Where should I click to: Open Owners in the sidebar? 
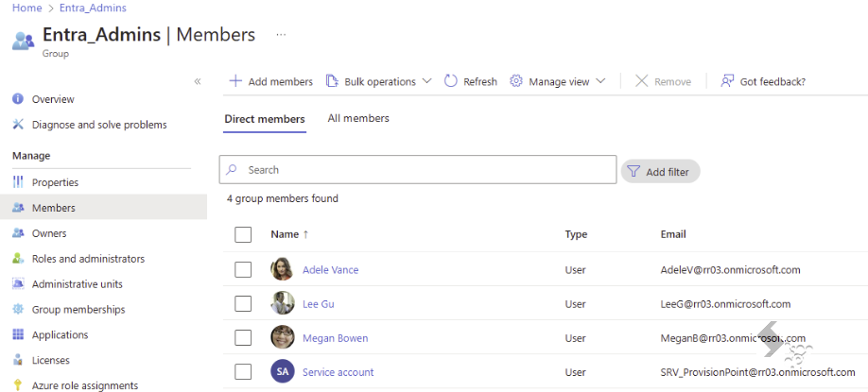point(49,233)
